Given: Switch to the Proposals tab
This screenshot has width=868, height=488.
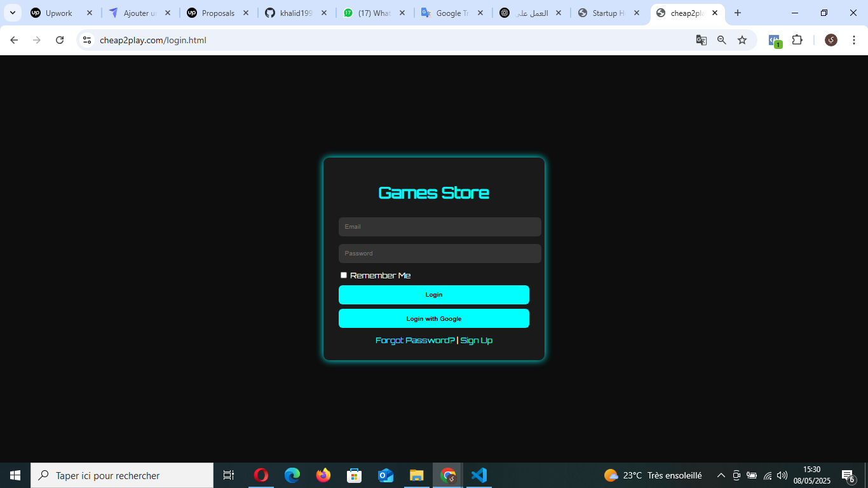Looking at the screenshot, I should click(x=217, y=13).
